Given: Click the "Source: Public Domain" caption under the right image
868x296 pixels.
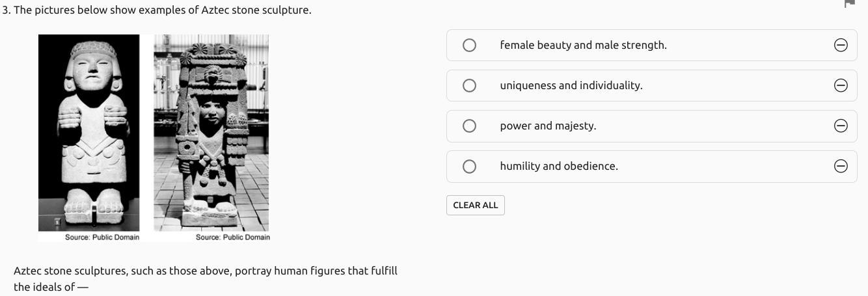Looking at the screenshot, I should (233, 237).
